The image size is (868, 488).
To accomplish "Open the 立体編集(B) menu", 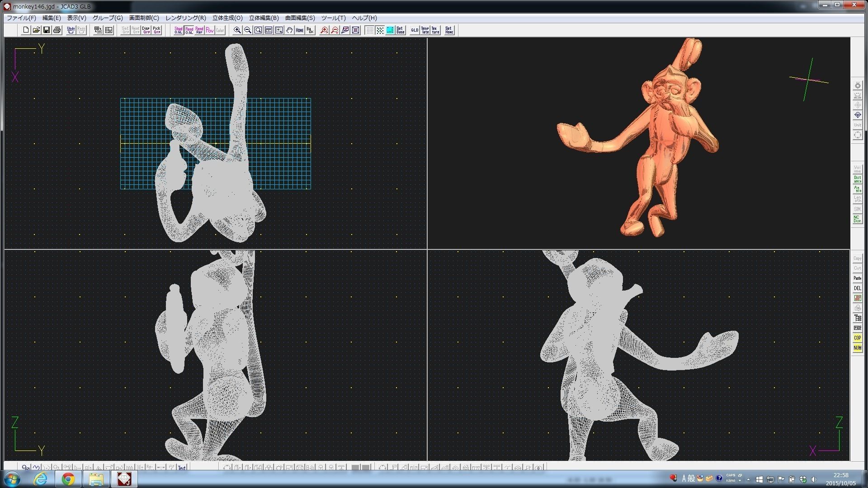I will tap(264, 18).
